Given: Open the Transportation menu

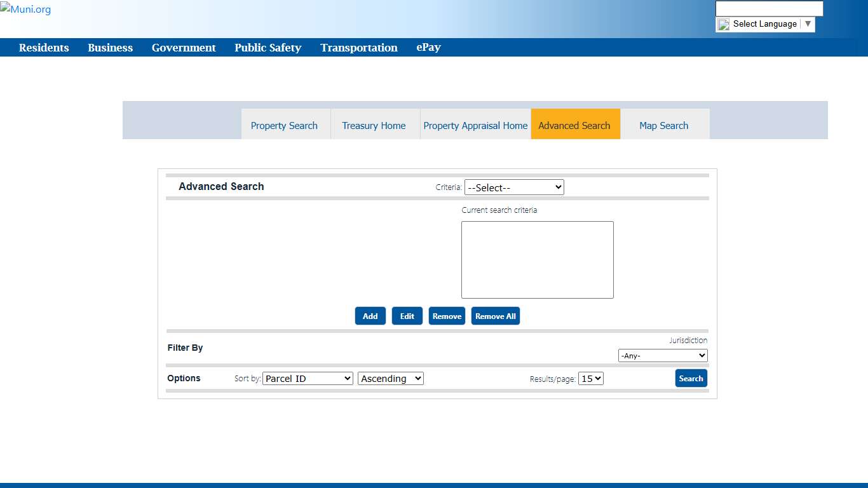Looking at the screenshot, I should pyautogui.click(x=358, y=48).
